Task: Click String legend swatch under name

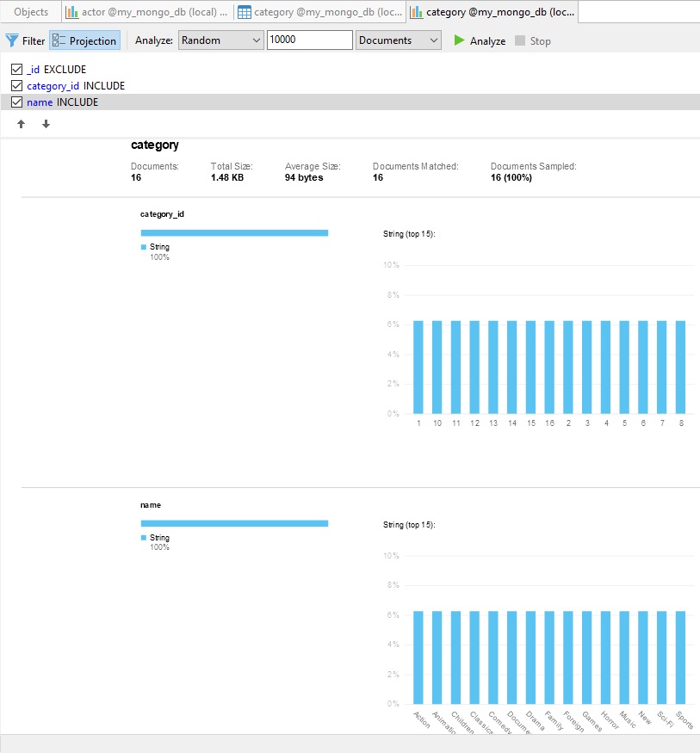Action: (144, 537)
